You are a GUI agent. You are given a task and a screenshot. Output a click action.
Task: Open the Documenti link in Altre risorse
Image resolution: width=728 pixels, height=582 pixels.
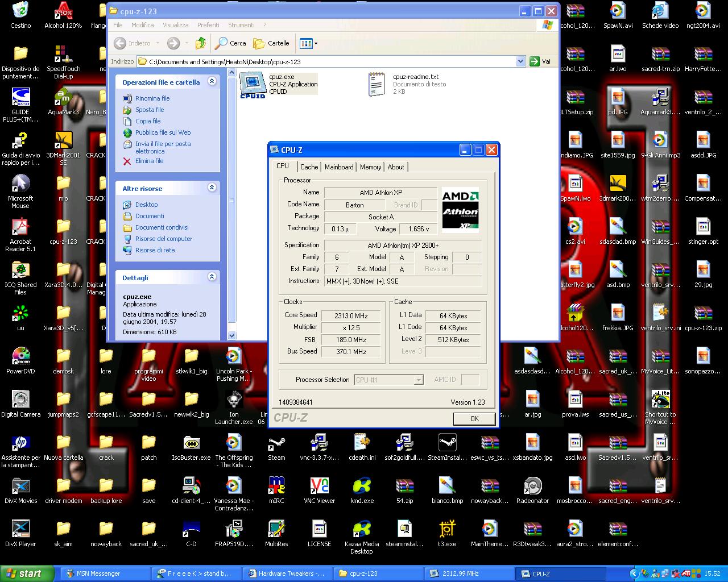tap(150, 216)
